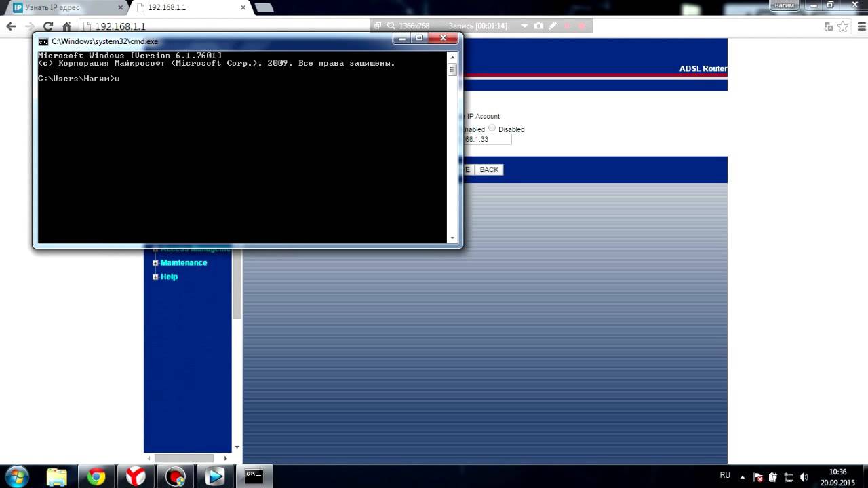Click the Help link in the sidebar

(169, 277)
